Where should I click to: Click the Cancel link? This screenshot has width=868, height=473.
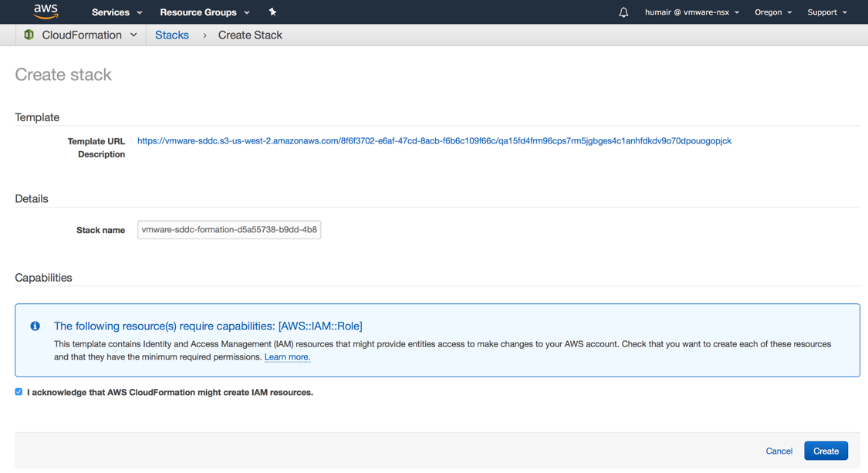(778, 451)
